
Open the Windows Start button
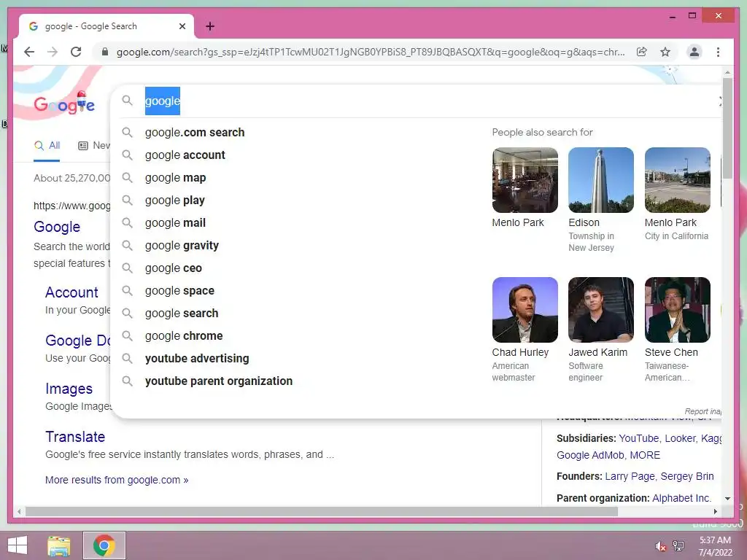[18, 545]
